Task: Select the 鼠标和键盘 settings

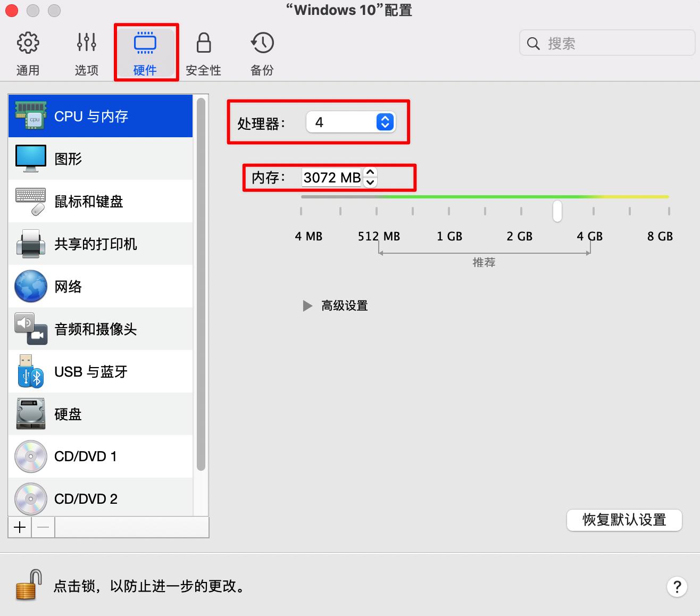Action: point(88,201)
